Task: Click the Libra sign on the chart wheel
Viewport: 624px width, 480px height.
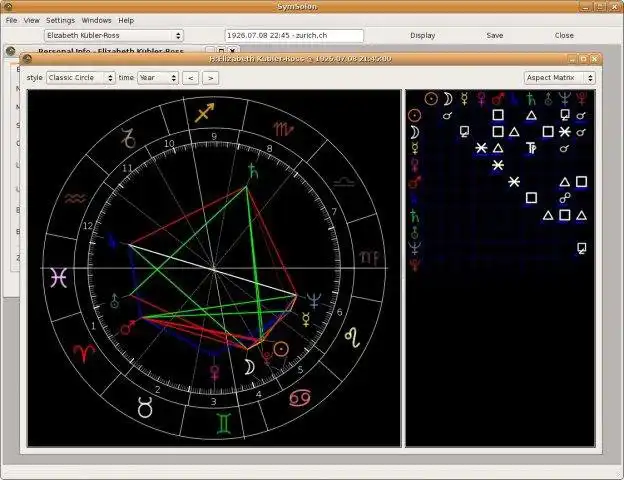Action: 344,182
